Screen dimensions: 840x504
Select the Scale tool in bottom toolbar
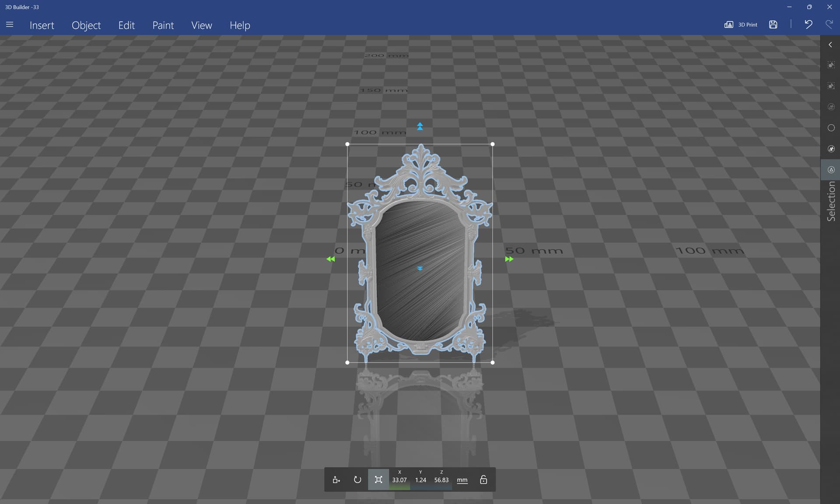[378, 479]
